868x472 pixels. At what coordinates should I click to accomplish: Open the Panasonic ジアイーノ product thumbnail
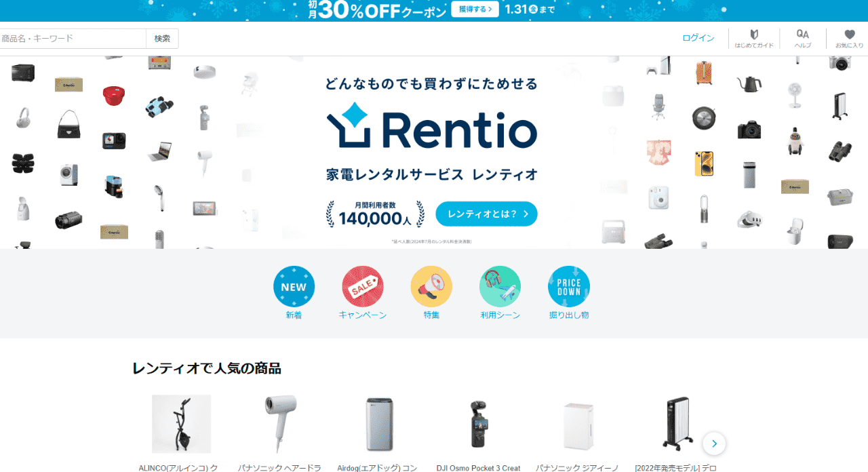pos(578,424)
